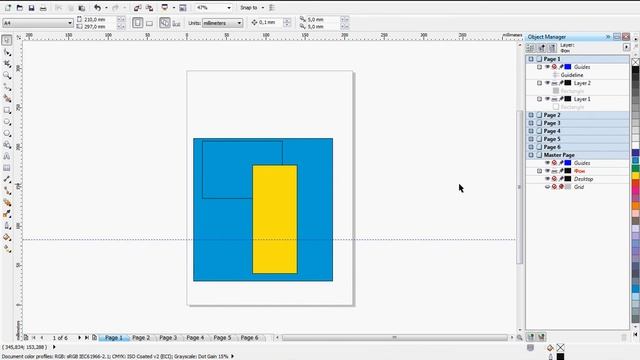Select the Rectangle tool
This screenshot has height=360, width=640.
(7, 110)
